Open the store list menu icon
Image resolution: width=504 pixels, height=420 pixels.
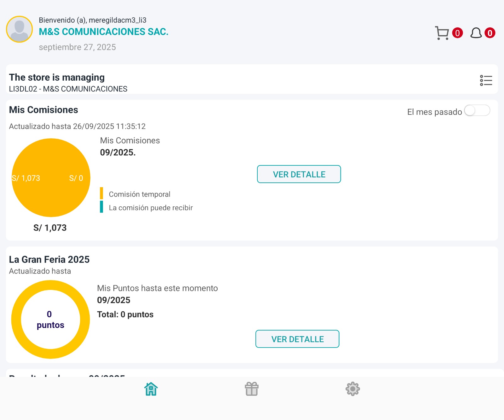[486, 80]
